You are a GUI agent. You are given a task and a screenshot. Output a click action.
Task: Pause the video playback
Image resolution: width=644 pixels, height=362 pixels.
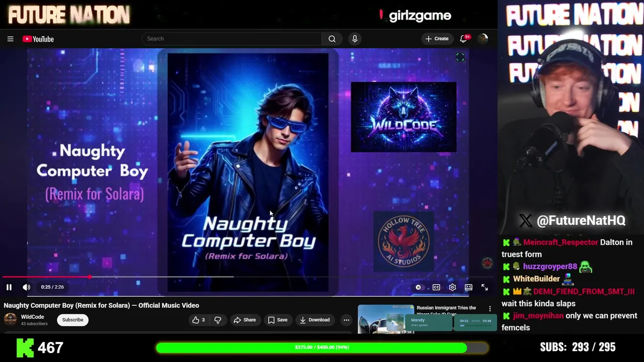pos(9,287)
